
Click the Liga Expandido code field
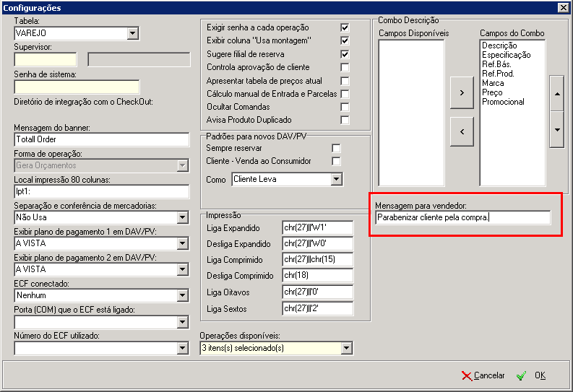[317, 227]
